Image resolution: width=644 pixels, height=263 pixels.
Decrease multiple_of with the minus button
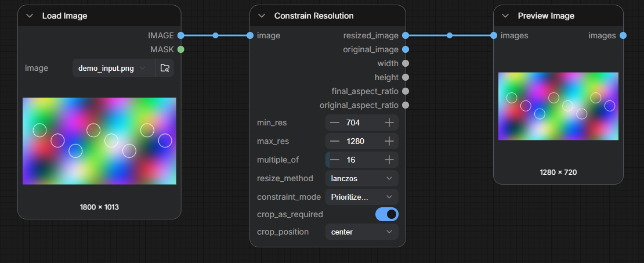pos(335,160)
